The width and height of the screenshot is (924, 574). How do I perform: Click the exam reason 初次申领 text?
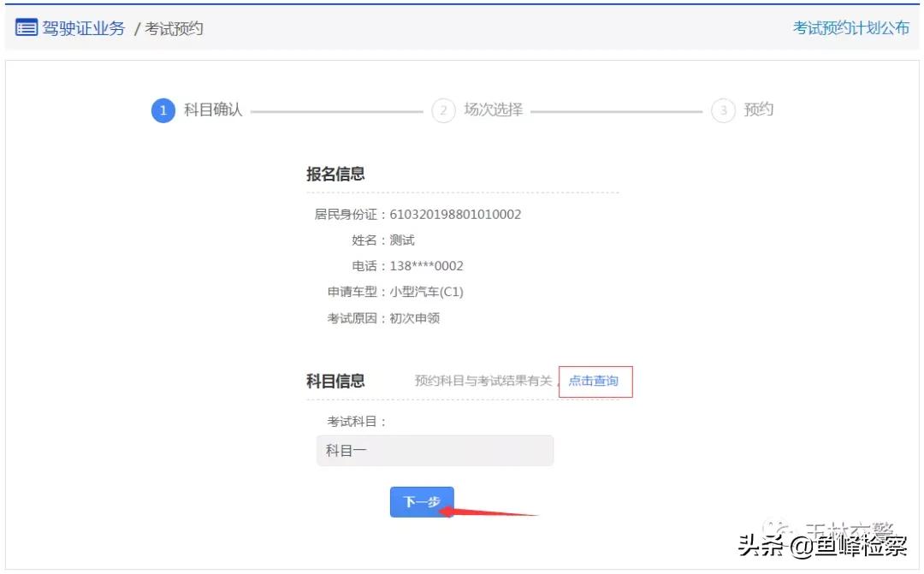(x=417, y=317)
